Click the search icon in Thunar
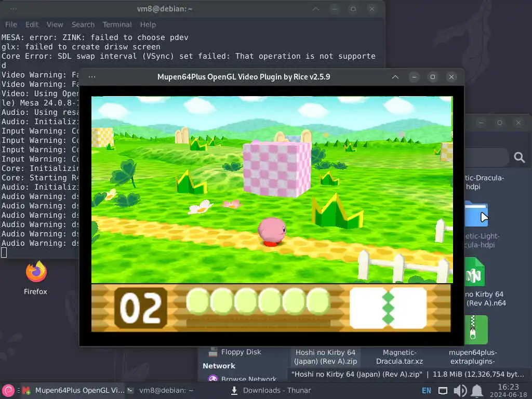Image resolution: width=532 pixels, height=399 pixels. [519, 157]
